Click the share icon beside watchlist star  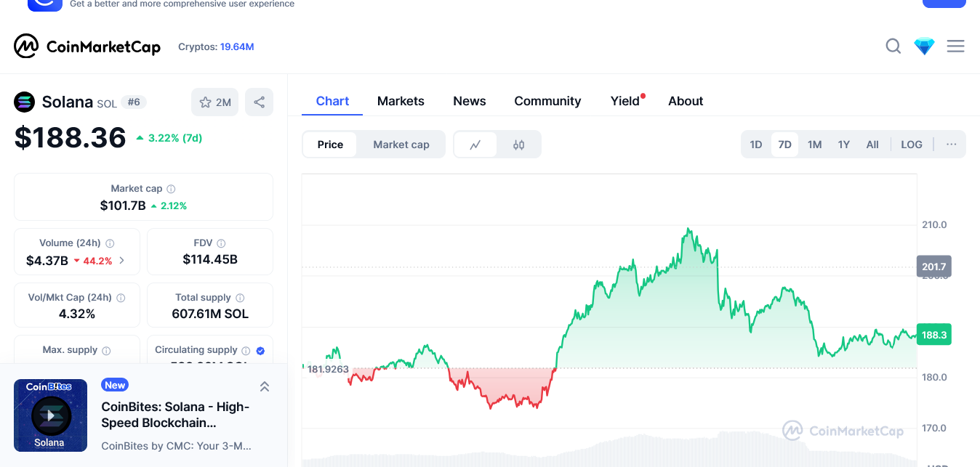pos(259,102)
